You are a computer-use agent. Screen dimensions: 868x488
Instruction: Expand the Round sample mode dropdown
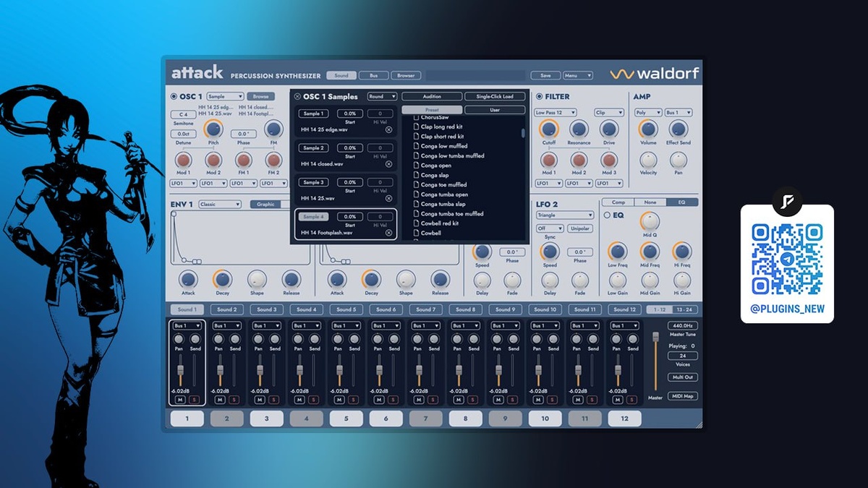382,96
